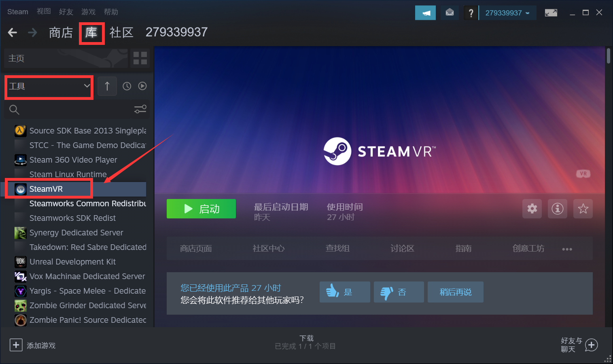Select Steam 360 Video Player entry
Viewport: 613px width, 364px height.
coord(80,160)
